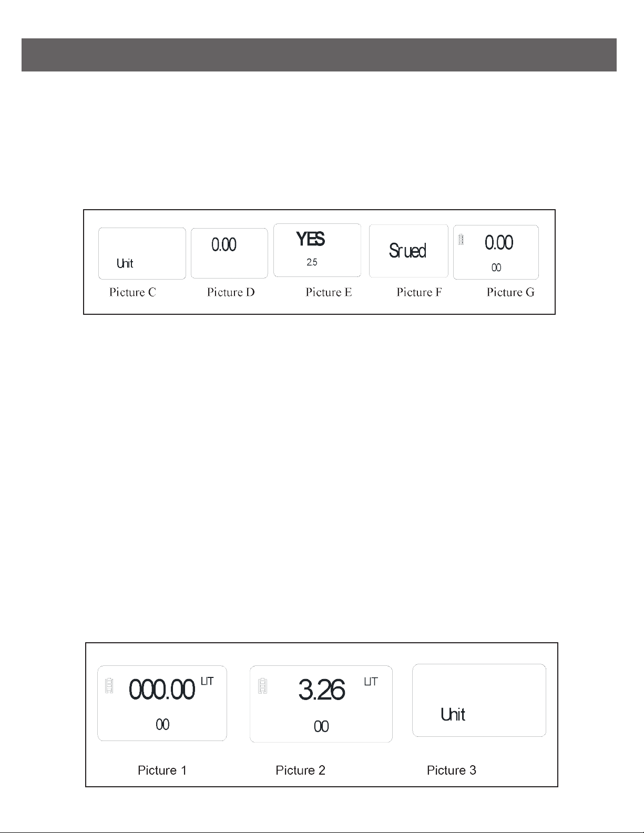Click the Picture C caption
The image size is (644, 833).
tap(132, 292)
